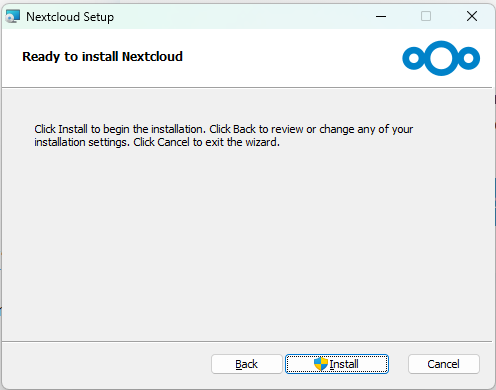This screenshot has height=390, width=496.
Task: Click the separator line above the buttons
Action: click(x=247, y=341)
